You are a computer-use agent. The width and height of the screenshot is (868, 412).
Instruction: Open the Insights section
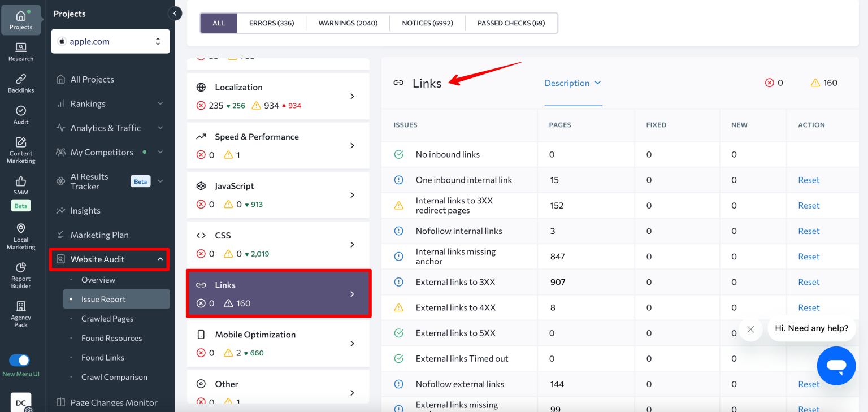pyautogui.click(x=86, y=210)
